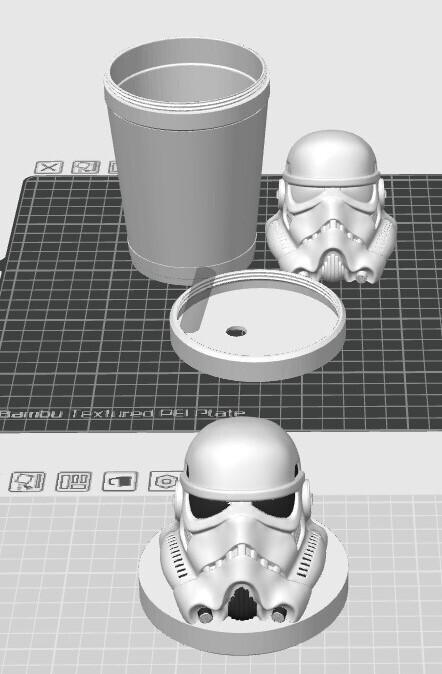
Task: Click the auto-orient icon above the light plate
Action: click(x=27, y=481)
